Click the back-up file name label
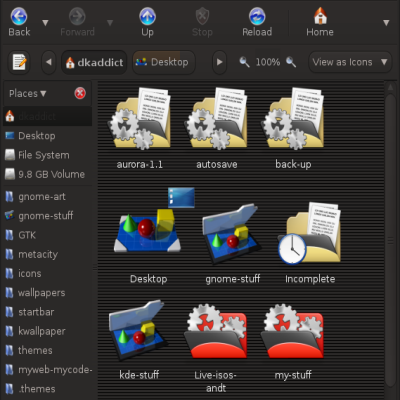This screenshot has height=400, width=400. pos(293,164)
